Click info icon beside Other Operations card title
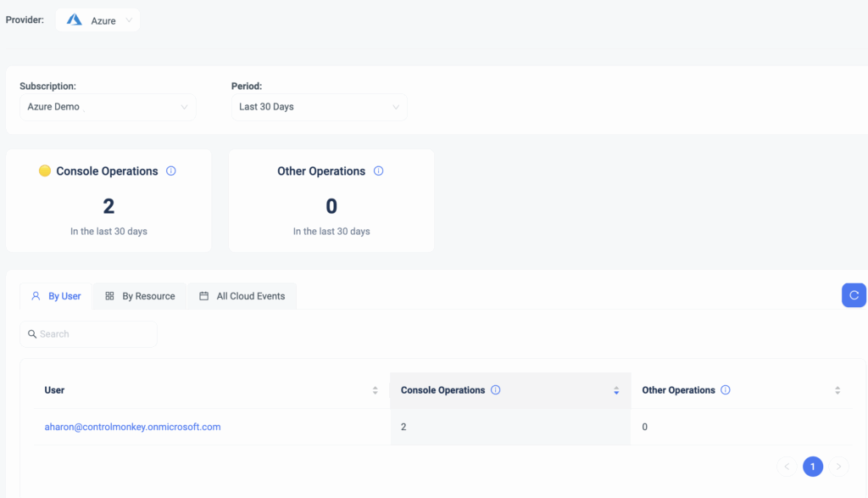Image resolution: width=868 pixels, height=498 pixels. coord(378,171)
